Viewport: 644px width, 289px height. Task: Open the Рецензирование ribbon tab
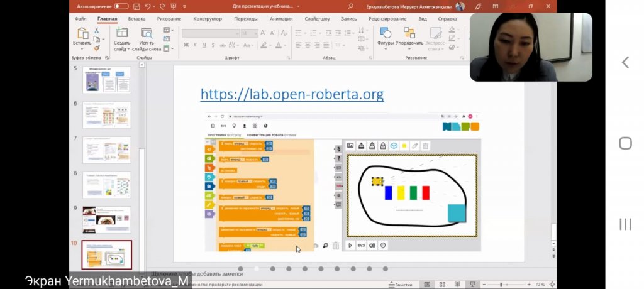tap(387, 19)
